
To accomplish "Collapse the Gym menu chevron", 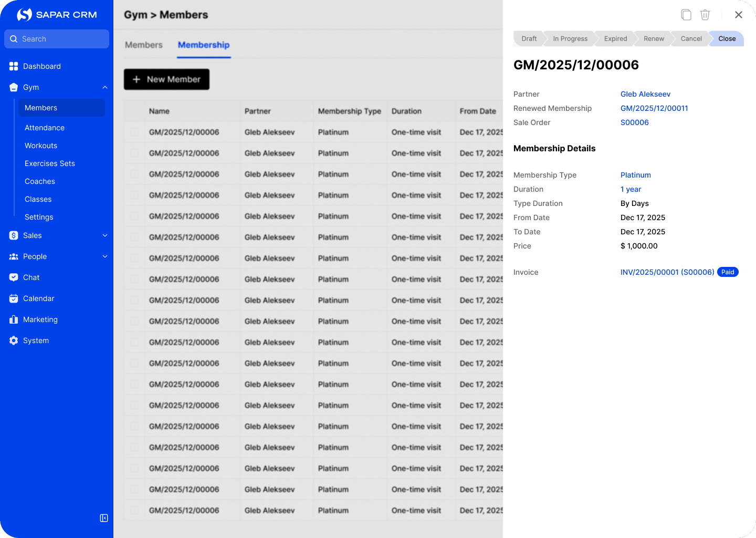I will click(105, 87).
